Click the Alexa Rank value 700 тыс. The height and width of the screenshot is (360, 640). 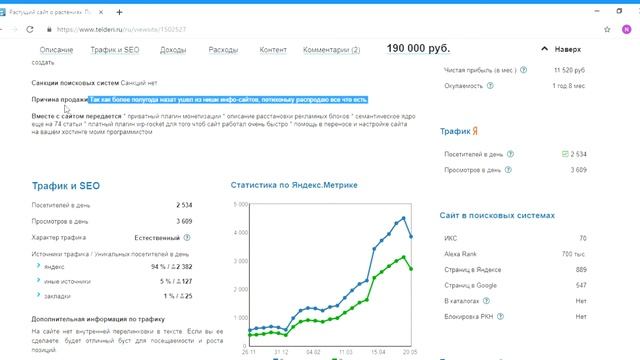click(574, 254)
